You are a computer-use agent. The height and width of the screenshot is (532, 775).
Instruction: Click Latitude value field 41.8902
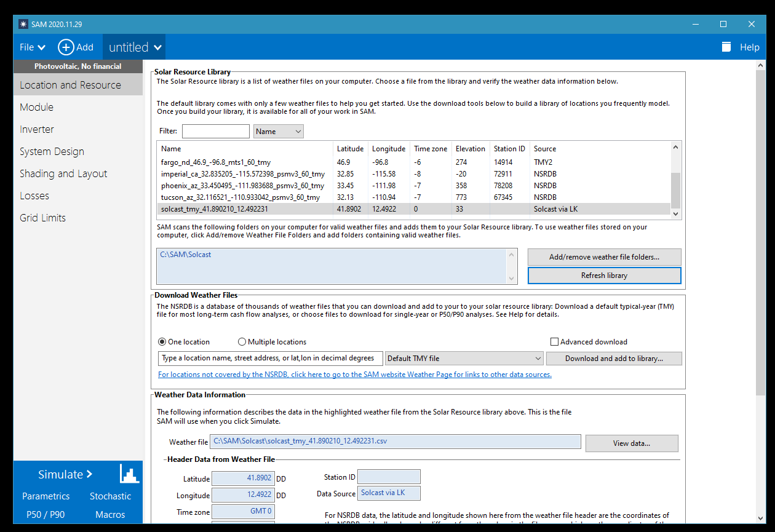pyautogui.click(x=243, y=478)
